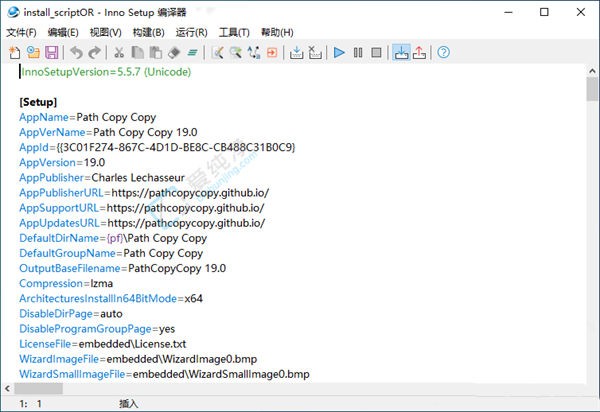Viewport: 600px width, 412px height.
Task: Click the AppPublisher=Charles Lechasseur line
Action: [102, 178]
